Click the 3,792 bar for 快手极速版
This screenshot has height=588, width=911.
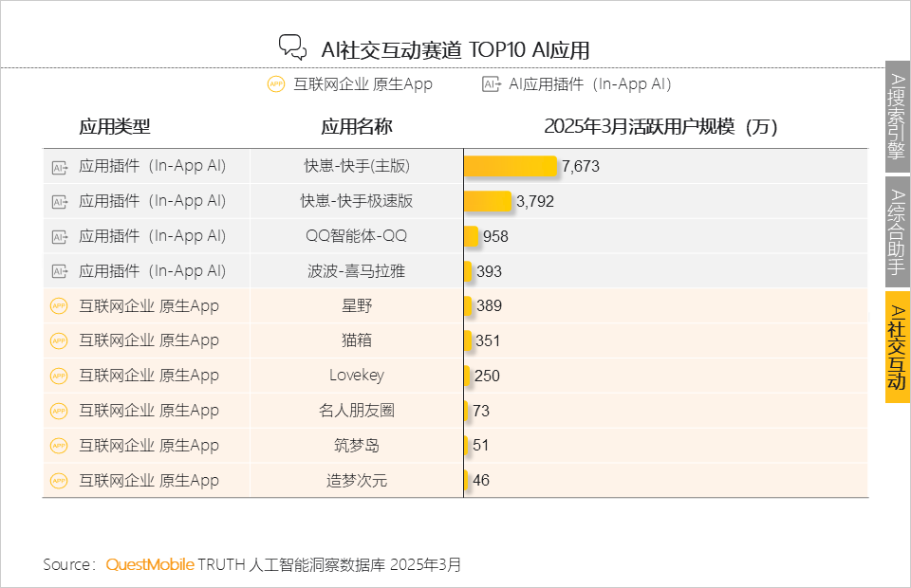pos(488,201)
